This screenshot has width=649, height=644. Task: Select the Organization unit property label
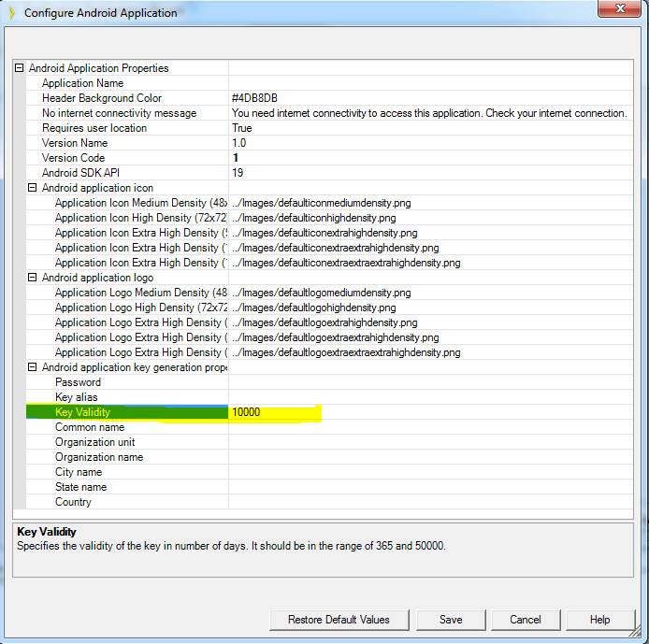coord(94,442)
